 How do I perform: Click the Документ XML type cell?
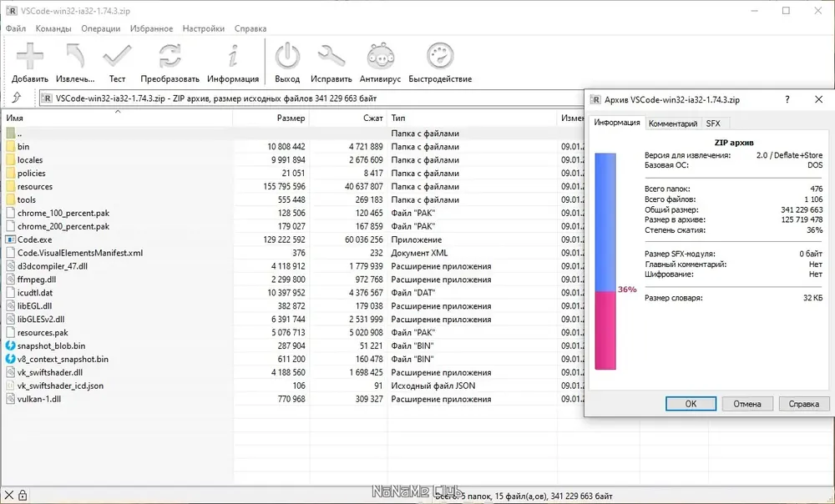point(419,253)
